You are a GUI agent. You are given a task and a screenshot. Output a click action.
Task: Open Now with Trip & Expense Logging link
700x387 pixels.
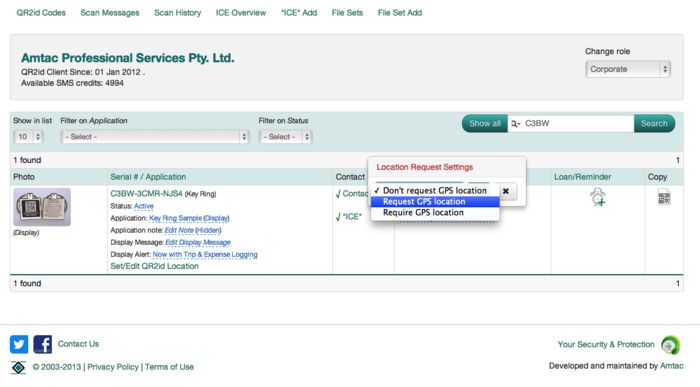tap(205, 254)
